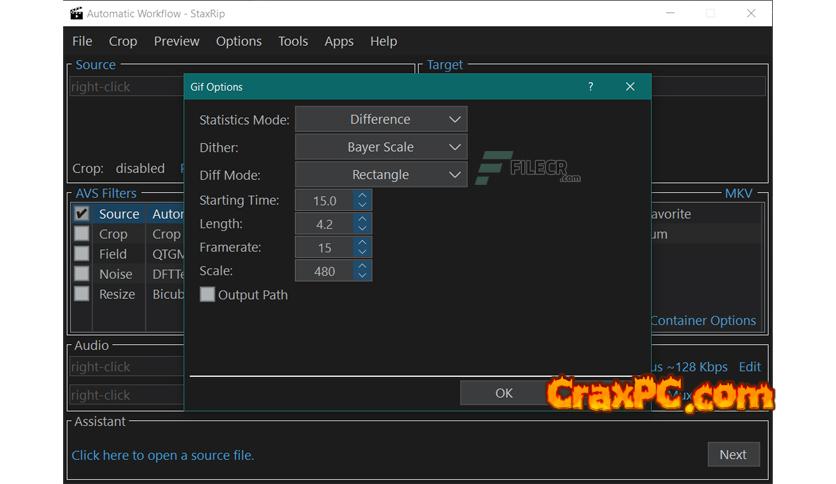Increase Starting Time with the up arrow
The width and height of the screenshot is (836, 484).
(362, 196)
